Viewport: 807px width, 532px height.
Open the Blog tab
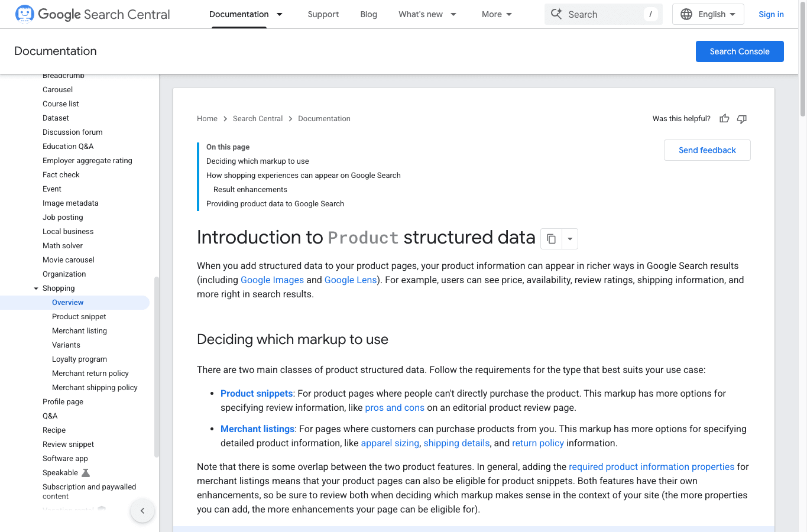coord(369,14)
